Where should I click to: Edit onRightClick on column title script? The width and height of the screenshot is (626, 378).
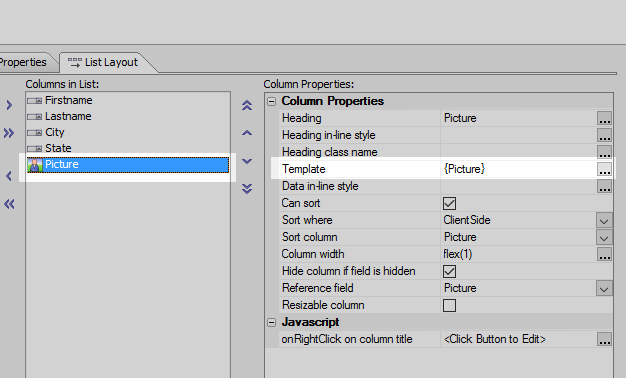(x=604, y=339)
